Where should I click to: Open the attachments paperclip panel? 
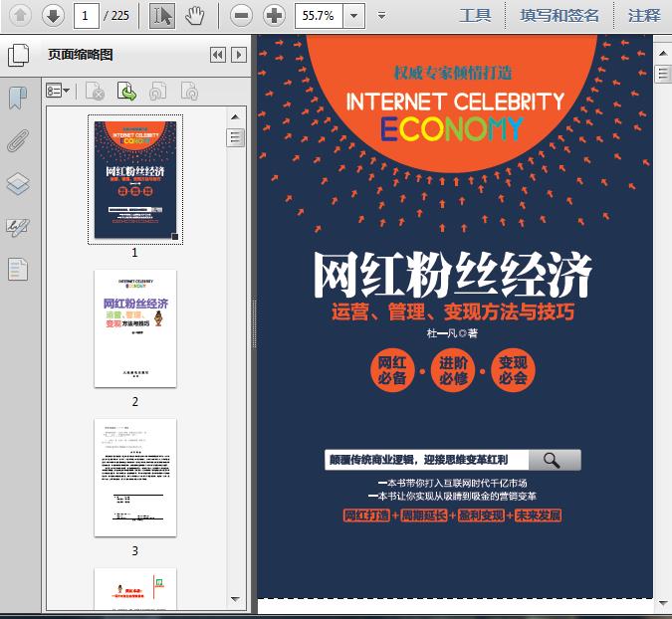18,140
